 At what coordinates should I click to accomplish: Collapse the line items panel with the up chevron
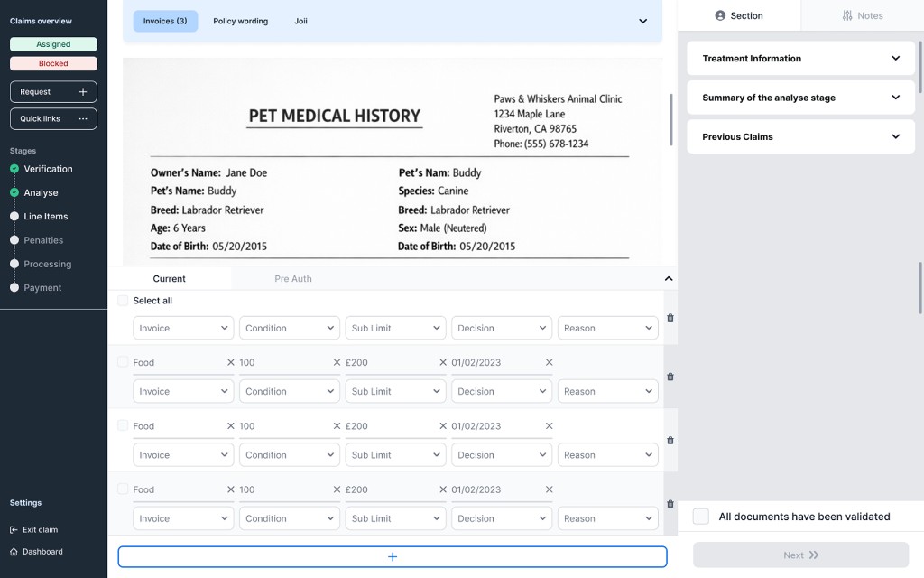(x=669, y=278)
